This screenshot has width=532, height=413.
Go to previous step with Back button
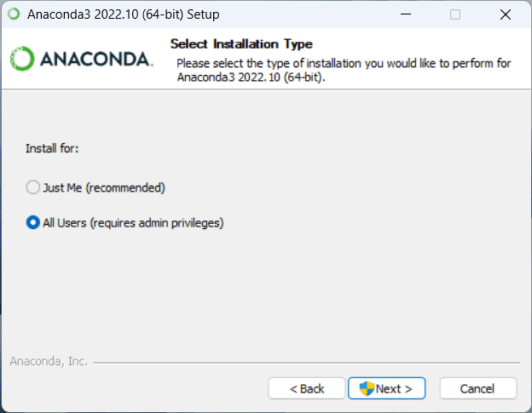pos(307,388)
